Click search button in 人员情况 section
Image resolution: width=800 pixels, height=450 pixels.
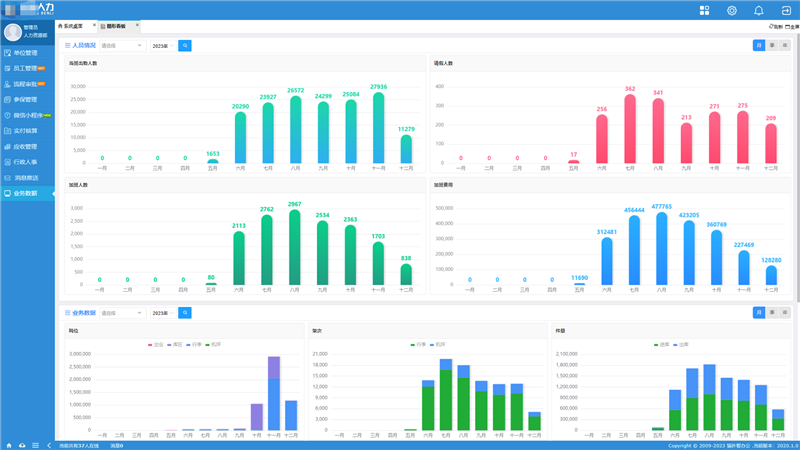pyautogui.click(x=184, y=46)
